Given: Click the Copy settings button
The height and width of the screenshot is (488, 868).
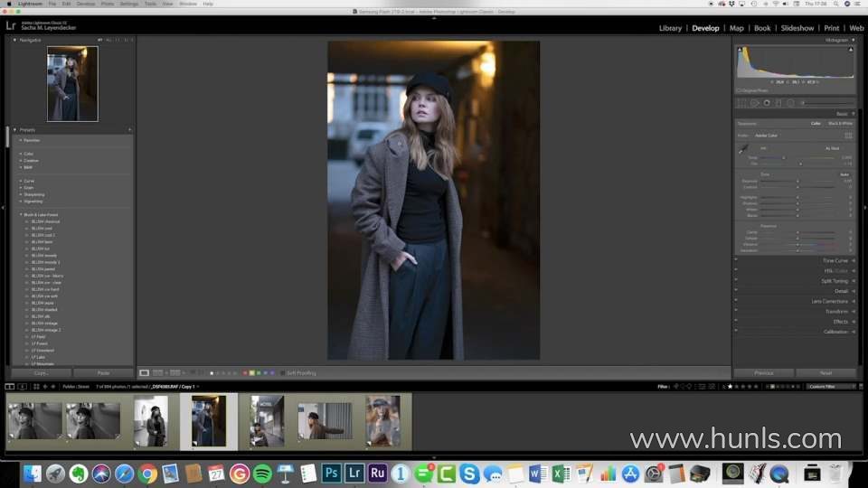Looking at the screenshot, I should [42, 373].
